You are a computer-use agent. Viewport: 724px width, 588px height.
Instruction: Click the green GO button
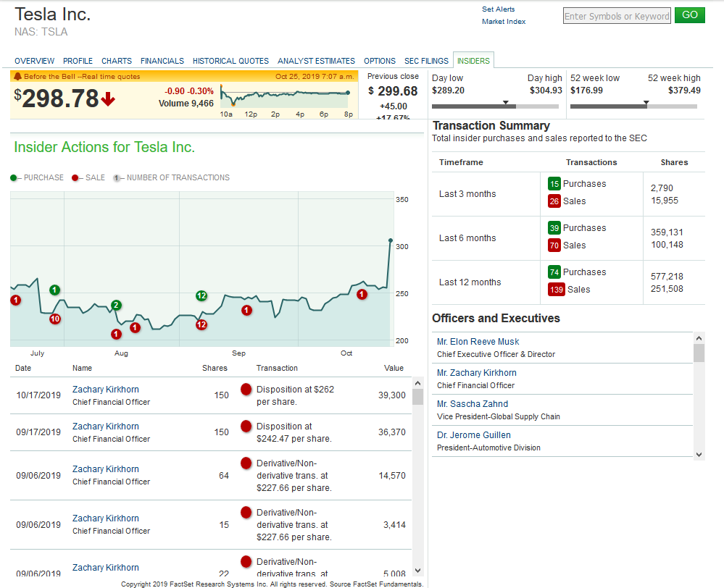690,14
